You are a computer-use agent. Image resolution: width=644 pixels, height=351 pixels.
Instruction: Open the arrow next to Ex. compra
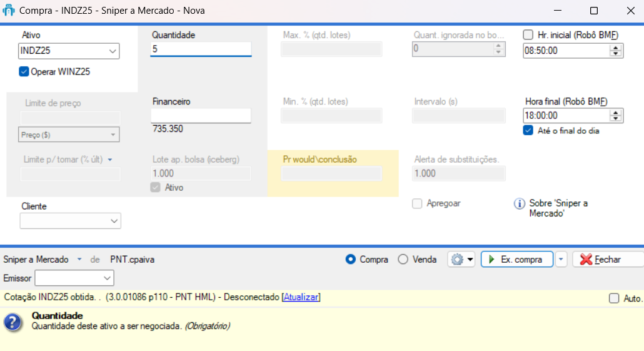pos(561,259)
